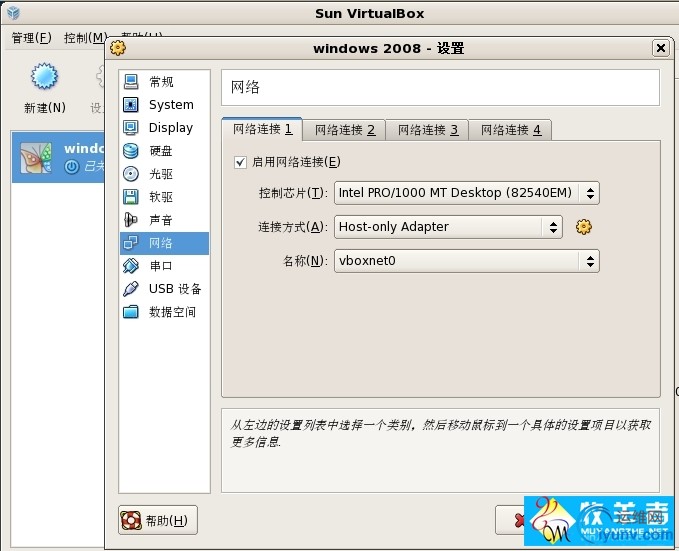Select the System label in settings list
The width and height of the screenshot is (679, 551).
pos(171,105)
